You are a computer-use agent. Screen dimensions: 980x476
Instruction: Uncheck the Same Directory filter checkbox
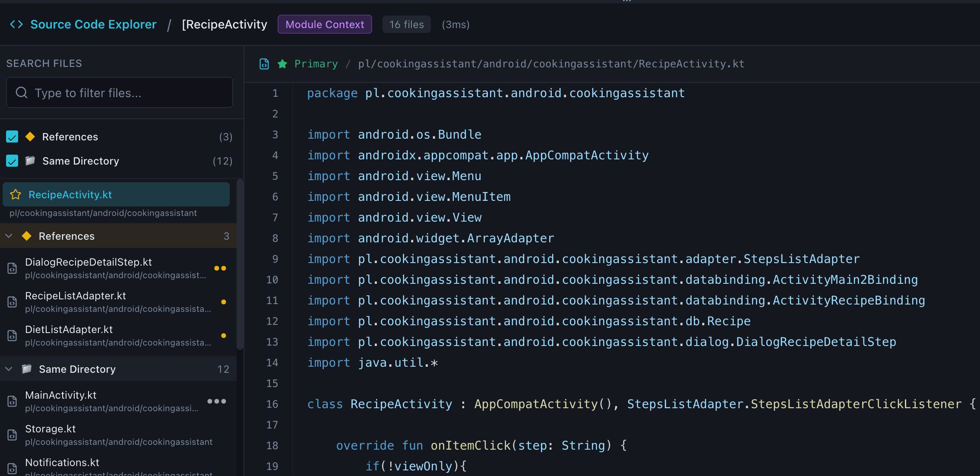(12, 160)
